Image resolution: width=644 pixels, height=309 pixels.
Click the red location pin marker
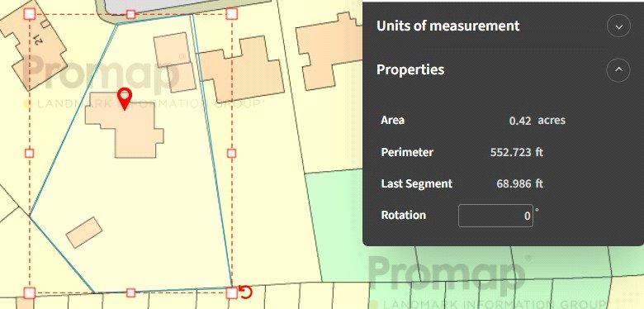[125, 98]
